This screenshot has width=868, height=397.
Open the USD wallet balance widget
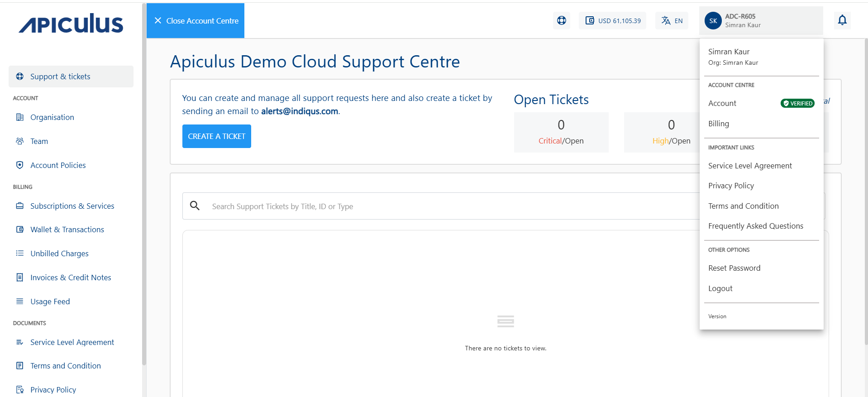(x=612, y=21)
